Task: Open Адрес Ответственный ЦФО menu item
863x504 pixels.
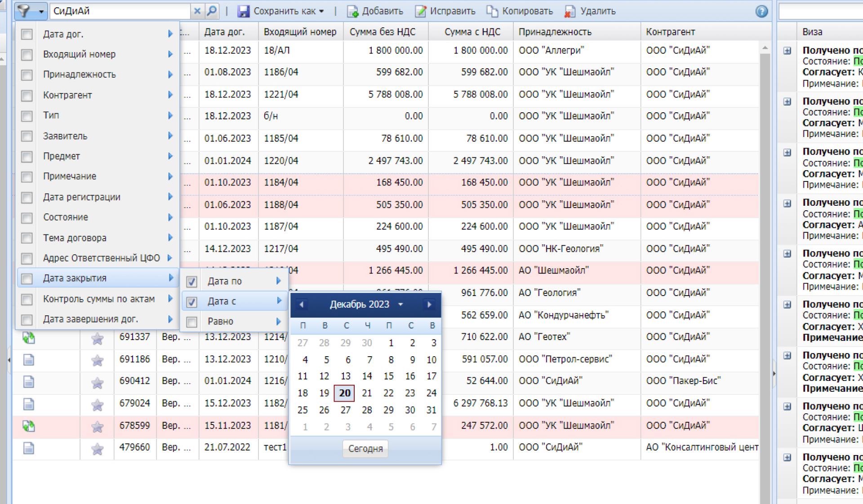Action: pyautogui.click(x=98, y=258)
